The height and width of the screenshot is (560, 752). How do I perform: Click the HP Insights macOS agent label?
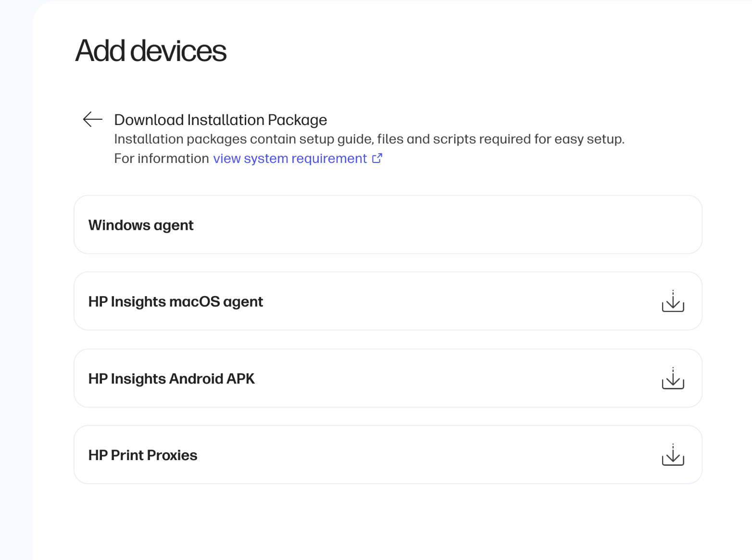175,301
